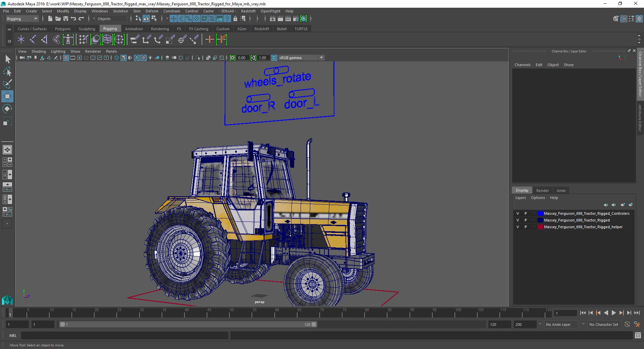Image resolution: width=644 pixels, height=349 pixels.
Task: Click the red swatch of Rigged_helper layer
Action: (x=540, y=227)
